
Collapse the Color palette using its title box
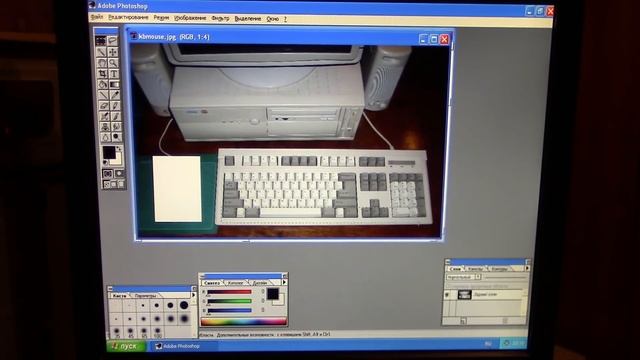pos(284,276)
